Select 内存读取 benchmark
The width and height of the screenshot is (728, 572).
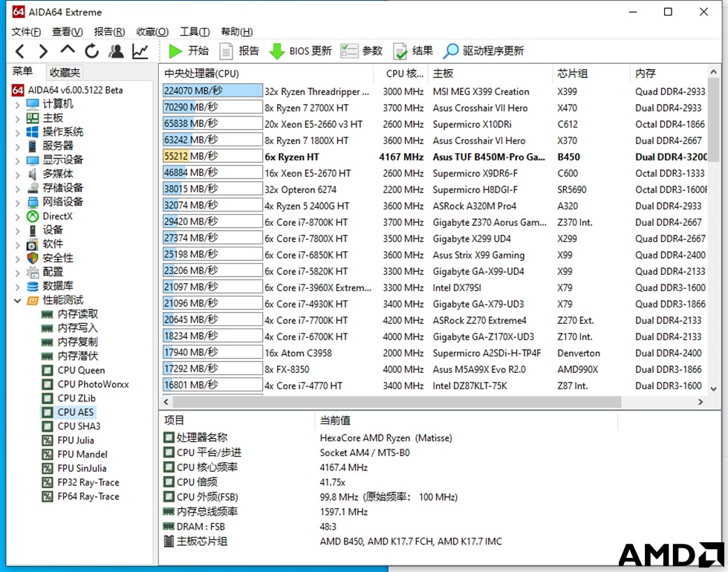pos(77,314)
